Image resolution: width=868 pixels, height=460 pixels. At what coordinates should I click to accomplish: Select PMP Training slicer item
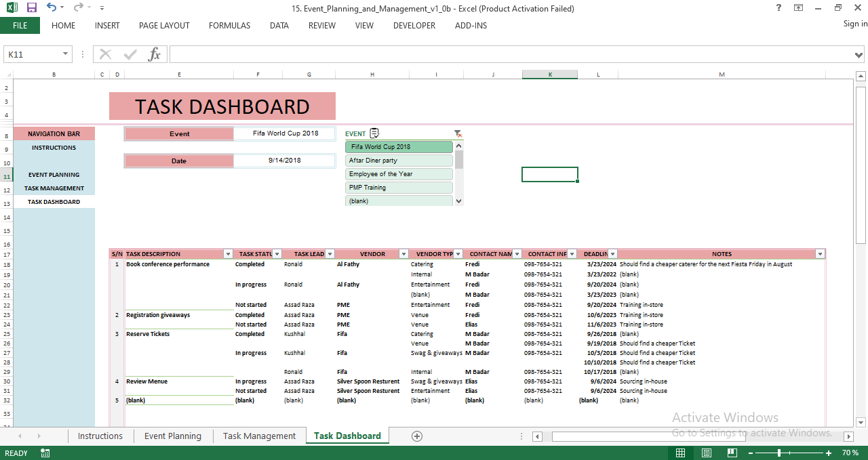point(399,188)
